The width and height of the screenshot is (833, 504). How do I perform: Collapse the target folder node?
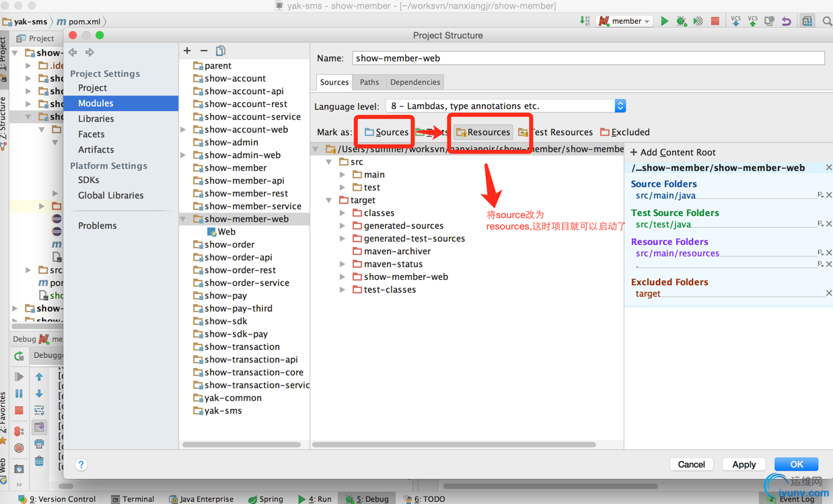pos(329,201)
